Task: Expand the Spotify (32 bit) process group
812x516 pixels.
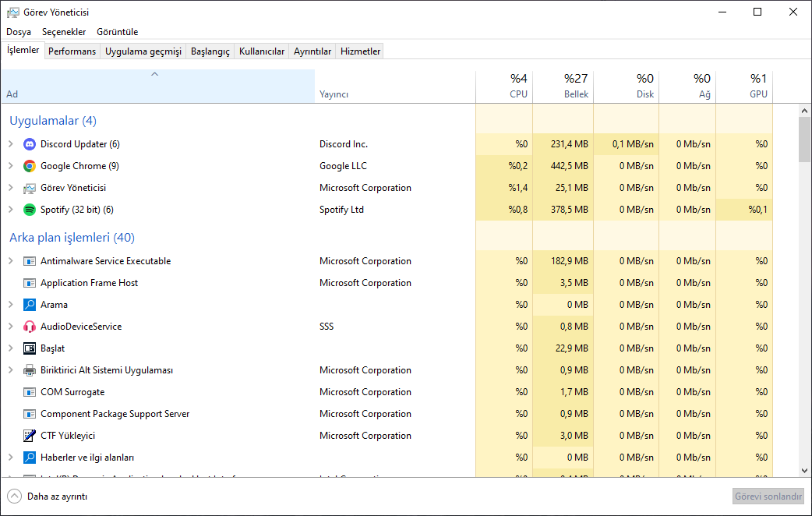Action: click(11, 210)
